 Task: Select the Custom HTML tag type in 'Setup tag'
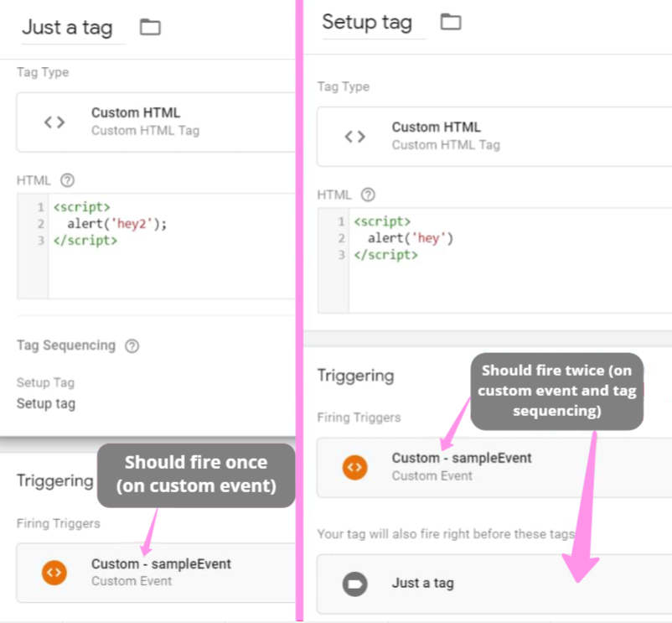(x=437, y=127)
